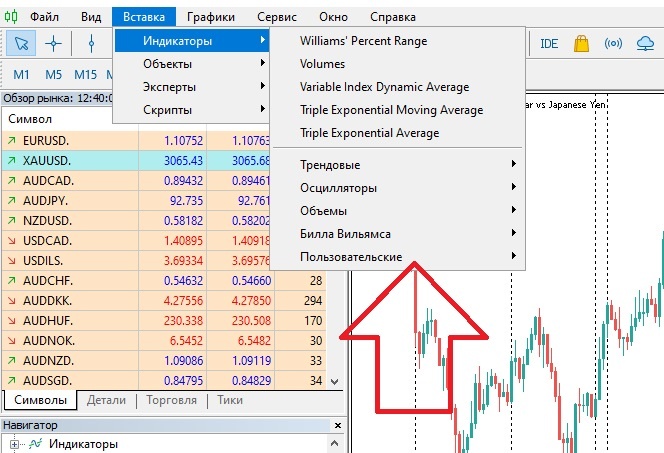The image size is (664, 453).
Task: Select the AUDHUF. symbol
Action: [48, 320]
